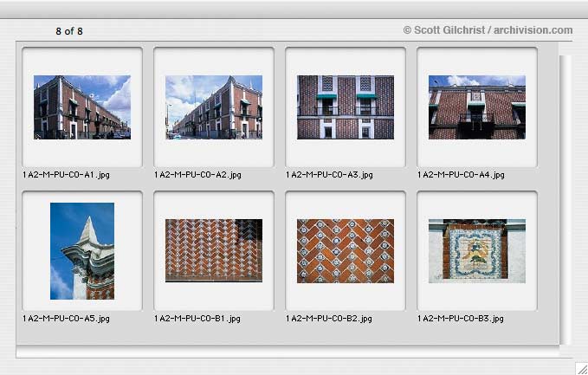Click the '8 of 8' image count text

(x=69, y=31)
